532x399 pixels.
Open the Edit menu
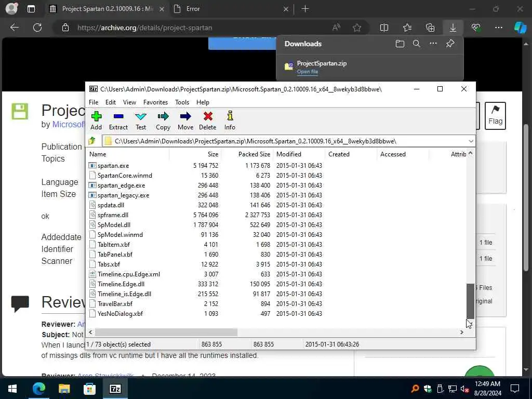coord(111,102)
